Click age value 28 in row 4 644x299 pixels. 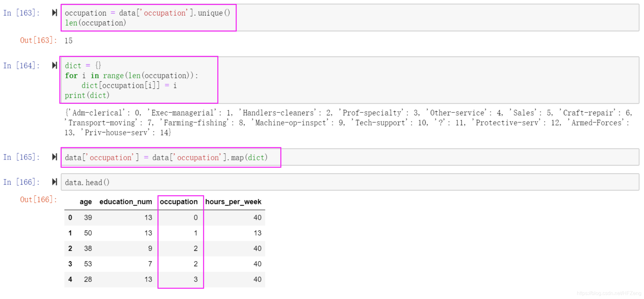(88, 279)
